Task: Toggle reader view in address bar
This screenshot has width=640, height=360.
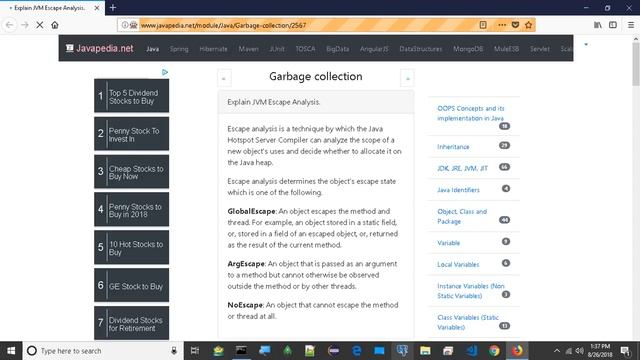Action: tap(483, 25)
